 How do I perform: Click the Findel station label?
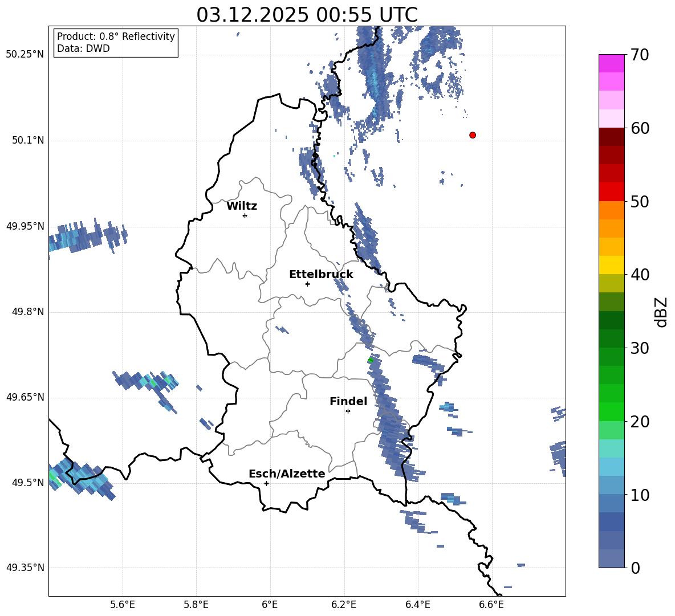pos(348,401)
